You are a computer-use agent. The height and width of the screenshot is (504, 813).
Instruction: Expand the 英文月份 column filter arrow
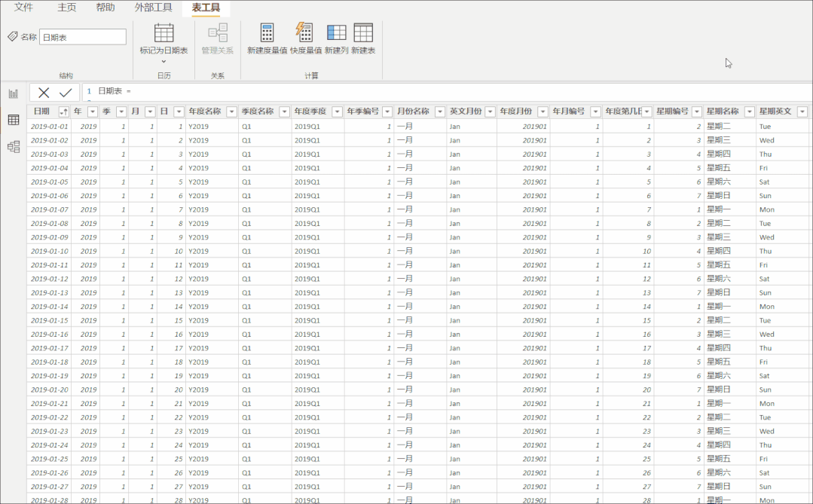[490, 111]
